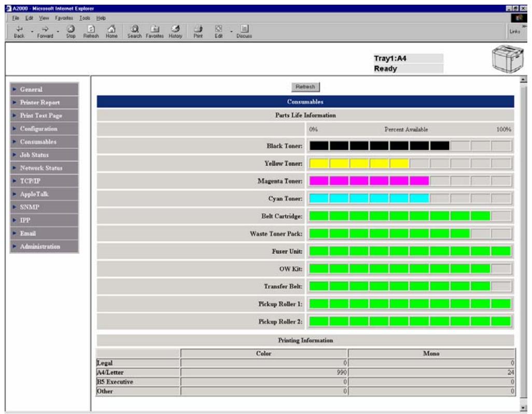Click the B5 Executive row label
532x414 pixels.
(115, 382)
